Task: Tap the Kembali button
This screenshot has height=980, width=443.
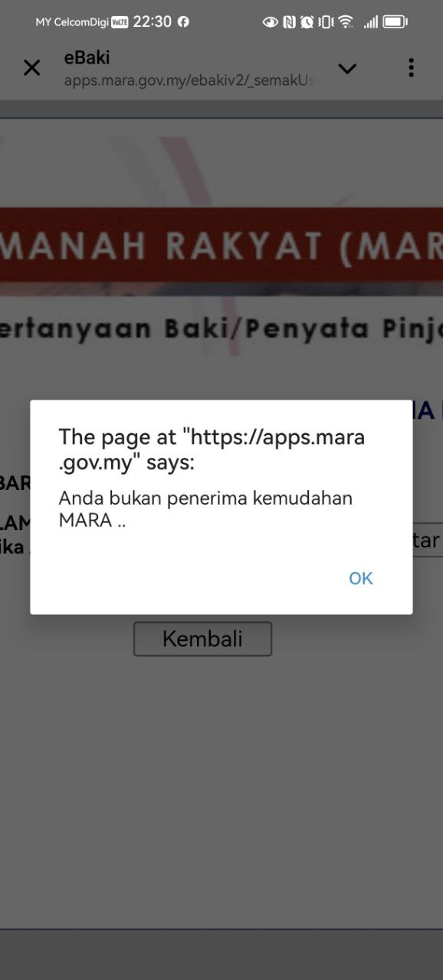Action: point(202,639)
